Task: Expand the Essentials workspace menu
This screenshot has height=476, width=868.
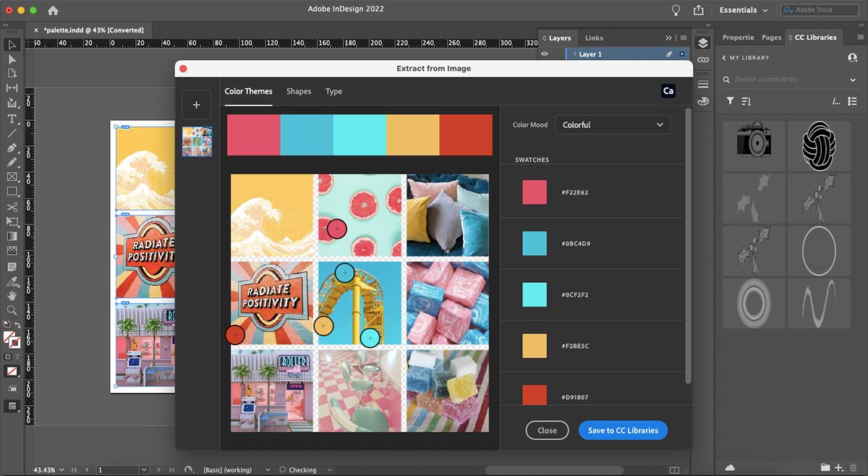Action: tap(744, 10)
